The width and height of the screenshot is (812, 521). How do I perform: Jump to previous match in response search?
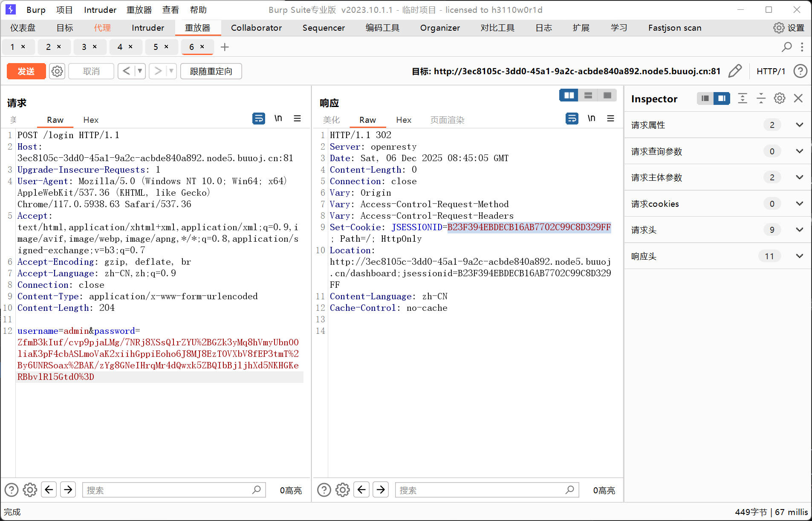tap(361, 490)
